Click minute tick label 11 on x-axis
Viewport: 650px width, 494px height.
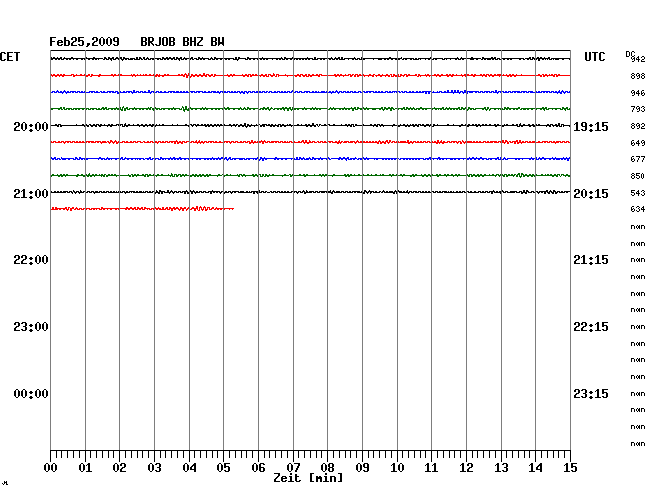[431, 468]
